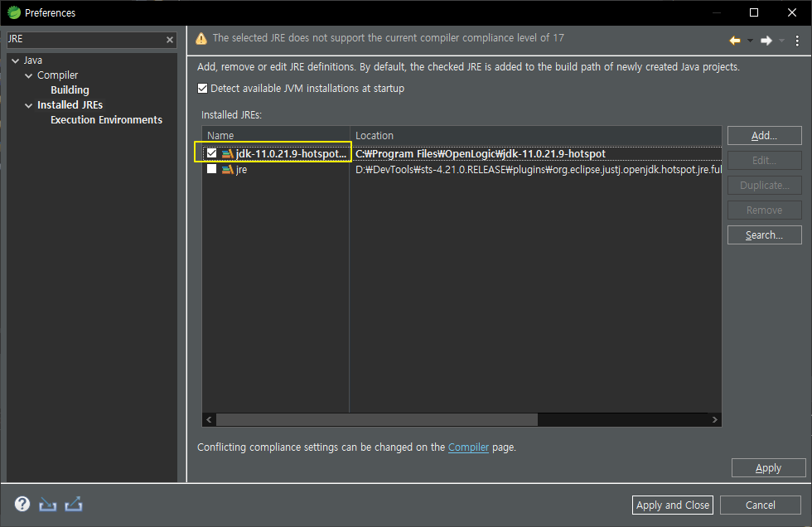Image resolution: width=812 pixels, height=527 pixels.
Task: Click the scroll left arrow of JRE table
Action: pos(209,420)
